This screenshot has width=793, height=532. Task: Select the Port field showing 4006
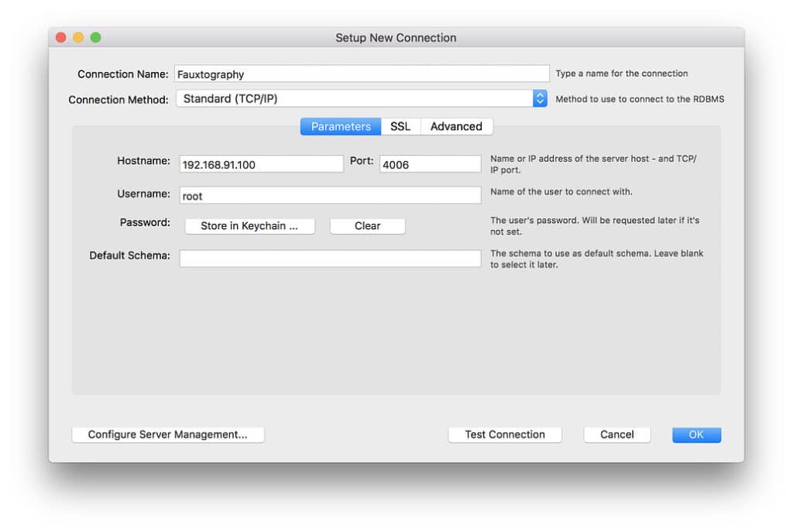point(430,163)
